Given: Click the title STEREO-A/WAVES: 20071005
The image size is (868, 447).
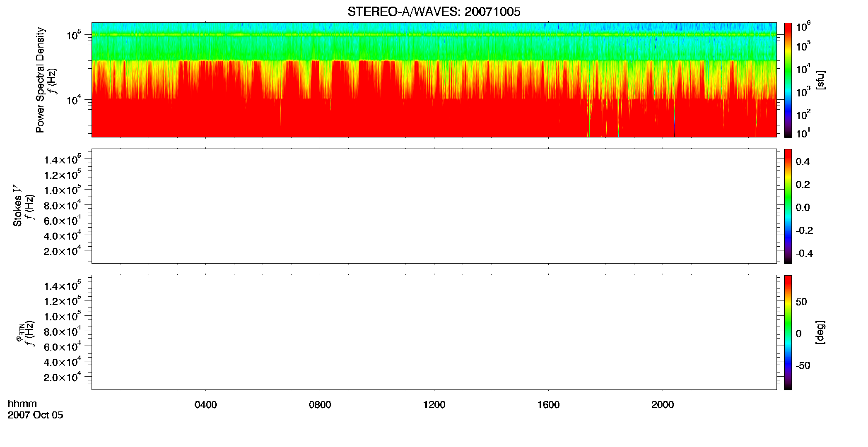Looking at the screenshot, I should [434, 12].
